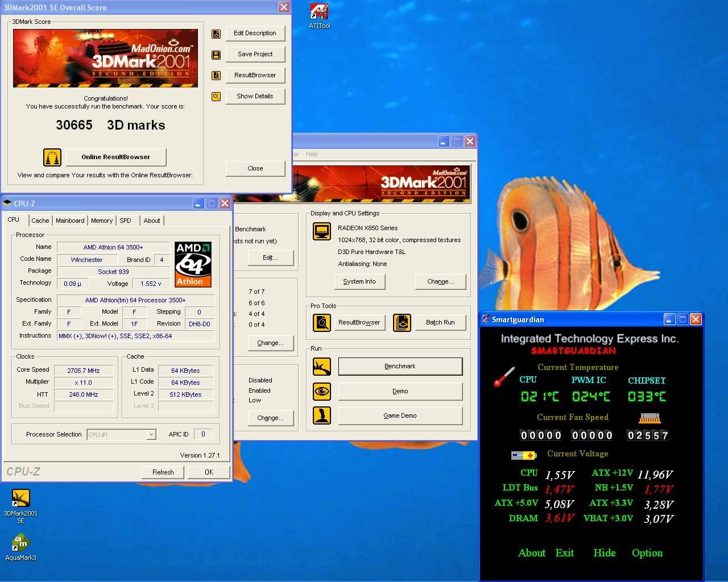The width and height of the screenshot is (728, 582).
Task: Open the Memory tab in CPU-Z
Action: click(102, 221)
